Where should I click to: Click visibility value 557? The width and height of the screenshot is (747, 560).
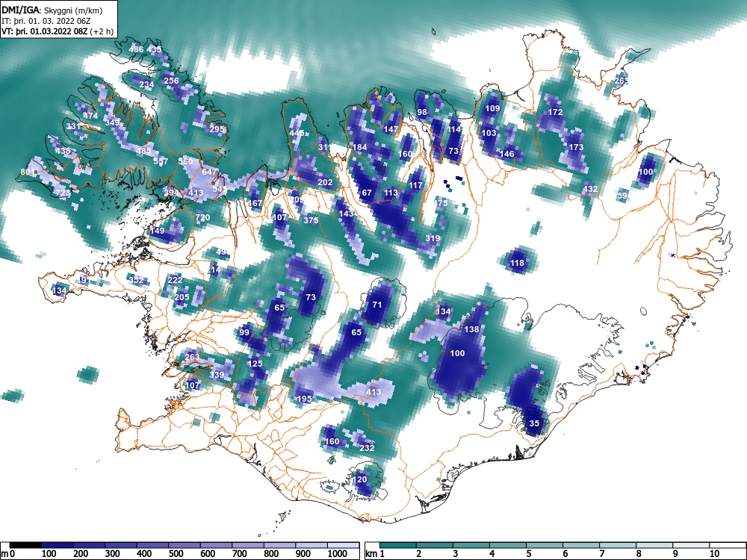(161, 162)
